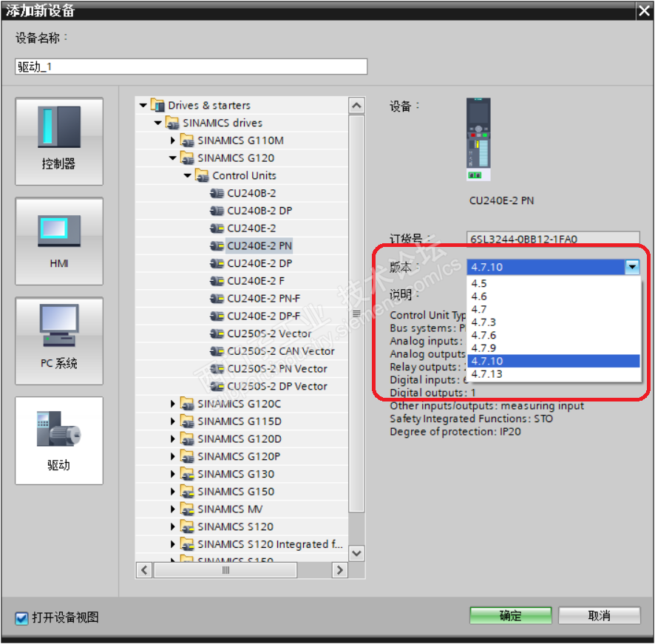Collapse the Control Units tree node
Viewport: 655px width, 644px height.
click(188, 175)
